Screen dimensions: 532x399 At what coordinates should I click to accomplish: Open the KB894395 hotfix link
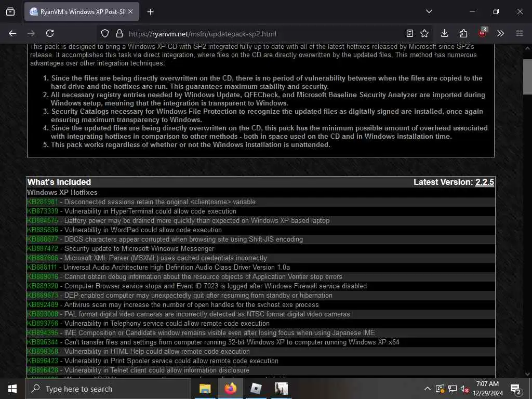click(43, 333)
